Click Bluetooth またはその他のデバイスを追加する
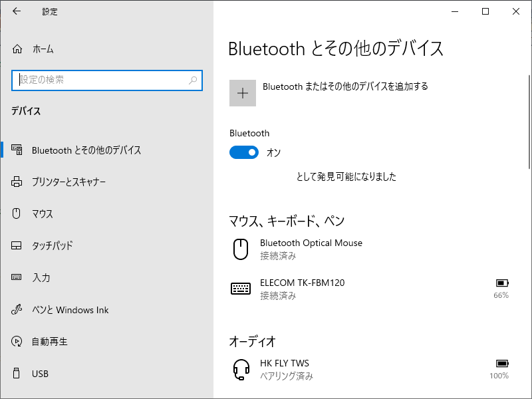This screenshot has height=399, width=532. click(x=345, y=86)
